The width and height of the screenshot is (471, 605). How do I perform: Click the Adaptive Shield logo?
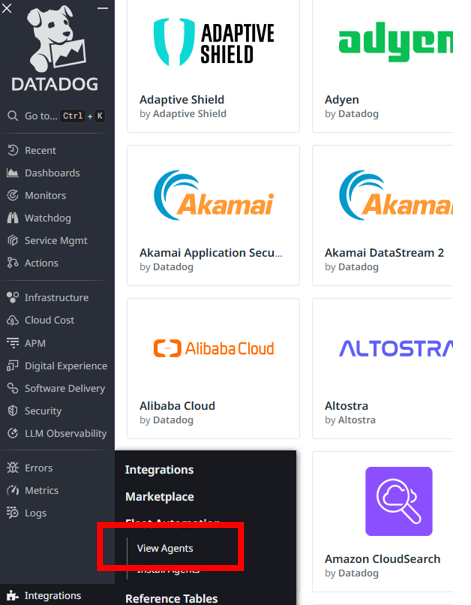click(214, 42)
